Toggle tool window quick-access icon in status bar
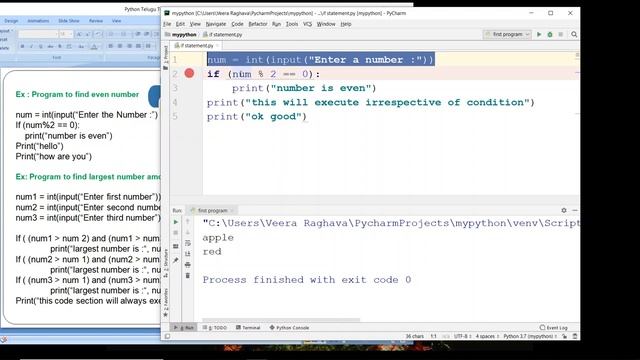Viewport: 640px width, 360px height. point(167,336)
